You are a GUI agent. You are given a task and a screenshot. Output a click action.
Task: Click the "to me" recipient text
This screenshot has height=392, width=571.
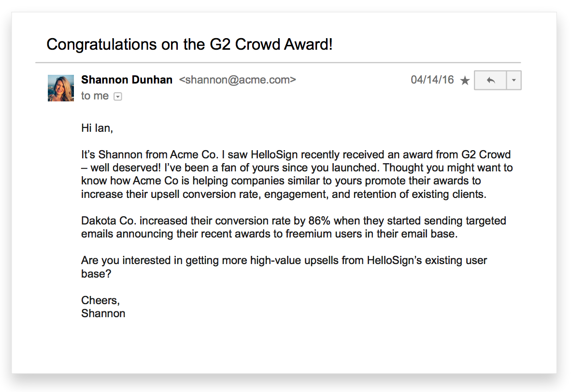click(95, 96)
